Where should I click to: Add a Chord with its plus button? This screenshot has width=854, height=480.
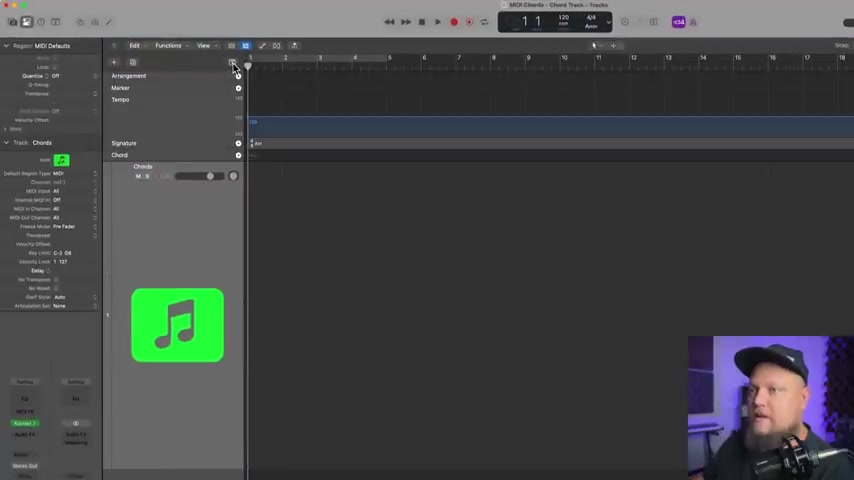(239, 156)
